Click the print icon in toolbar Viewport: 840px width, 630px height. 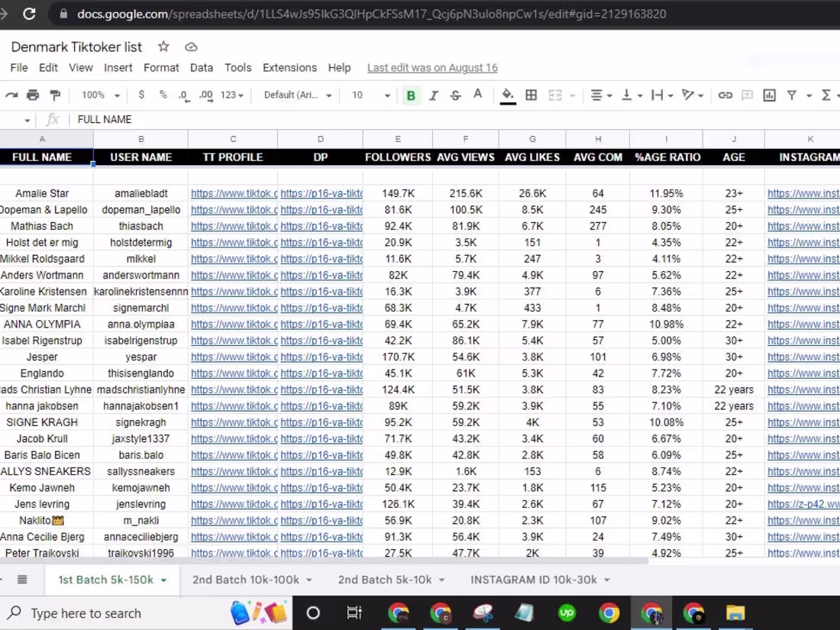[33, 95]
